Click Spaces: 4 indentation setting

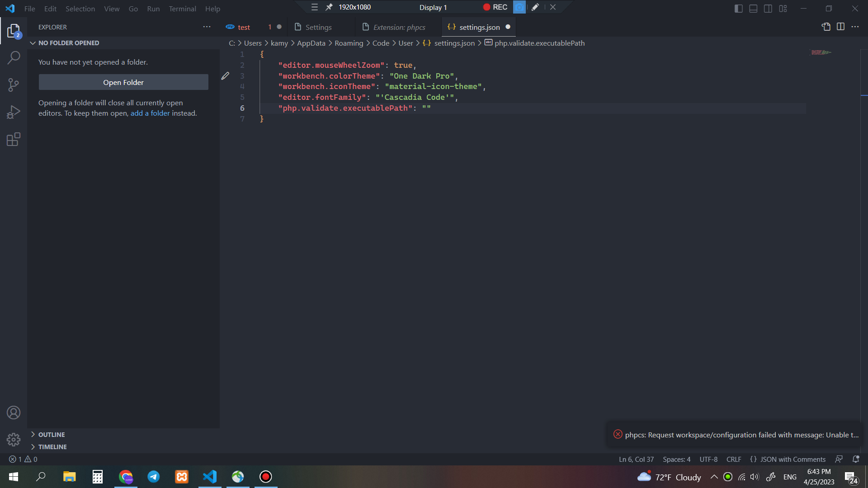point(676,459)
